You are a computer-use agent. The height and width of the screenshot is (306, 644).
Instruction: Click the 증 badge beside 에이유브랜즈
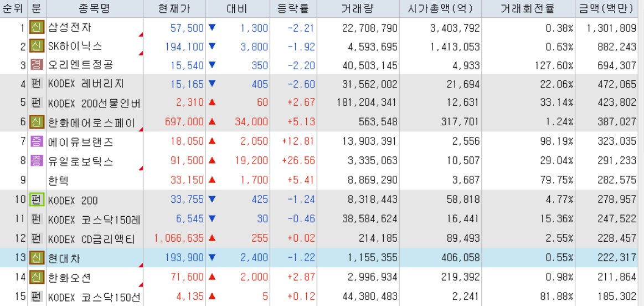(37, 142)
